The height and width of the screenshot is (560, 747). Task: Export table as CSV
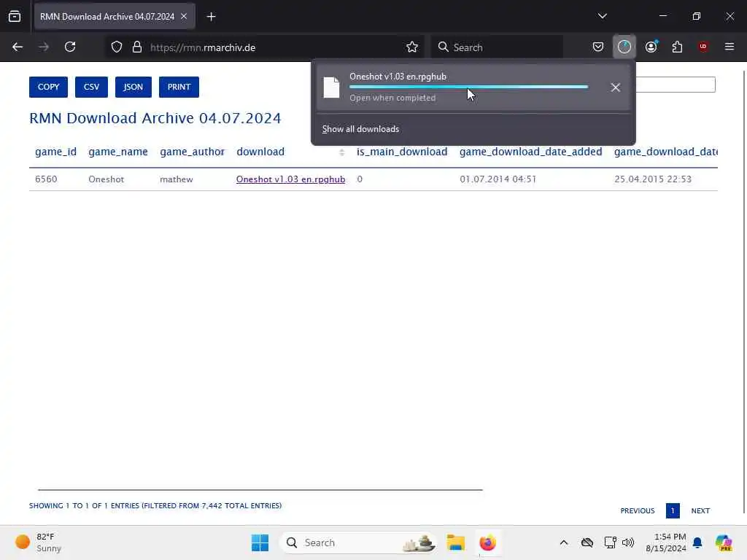coord(91,87)
